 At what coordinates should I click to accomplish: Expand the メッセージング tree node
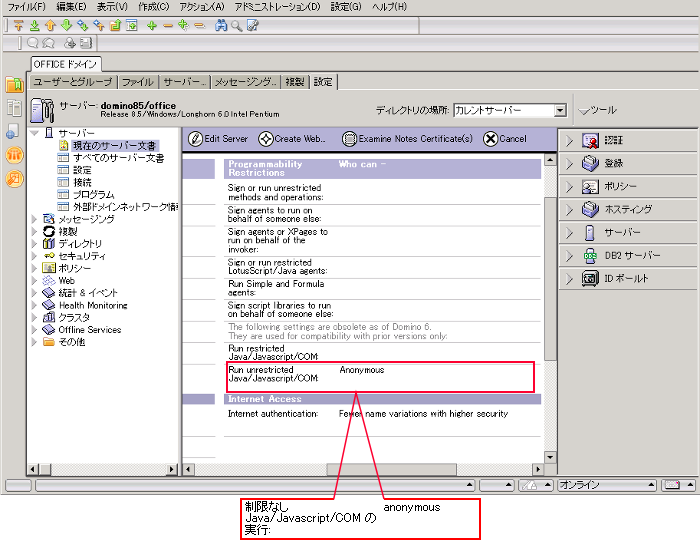[x=35, y=219]
